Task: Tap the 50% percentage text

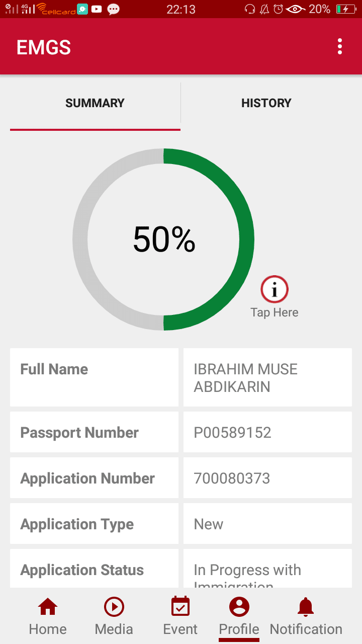Action: click(164, 239)
